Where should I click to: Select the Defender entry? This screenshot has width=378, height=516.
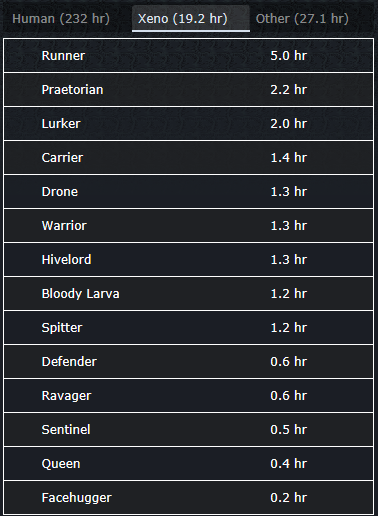(x=189, y=362)
